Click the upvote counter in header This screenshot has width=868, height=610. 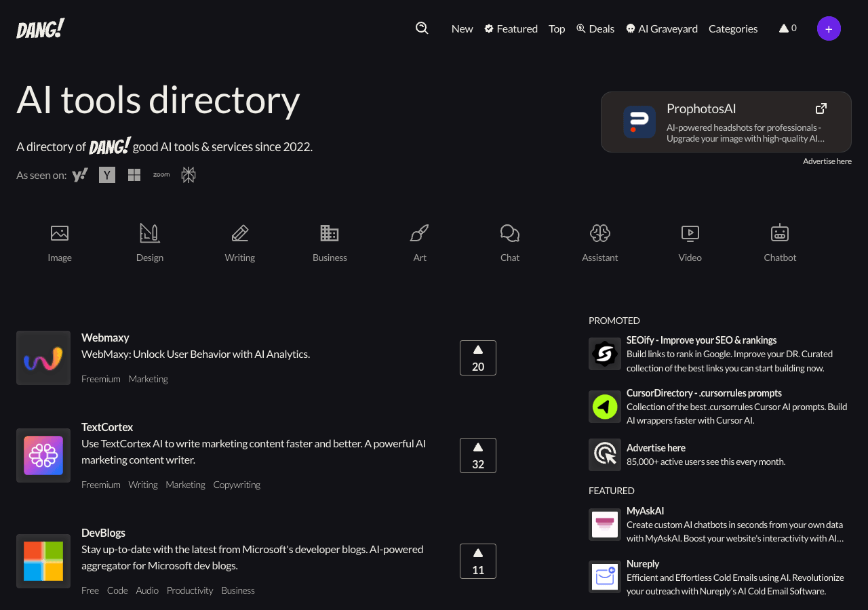click(x=788, y=28)
